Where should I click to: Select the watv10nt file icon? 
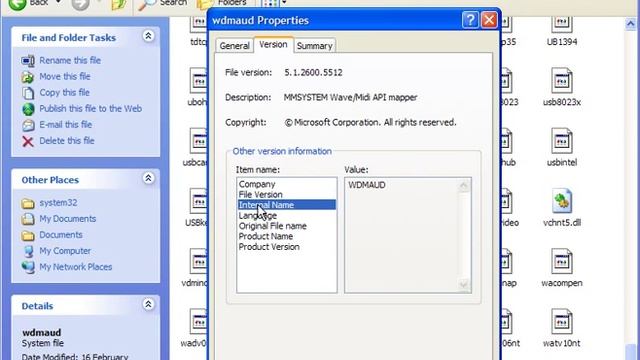click(562, 322)
